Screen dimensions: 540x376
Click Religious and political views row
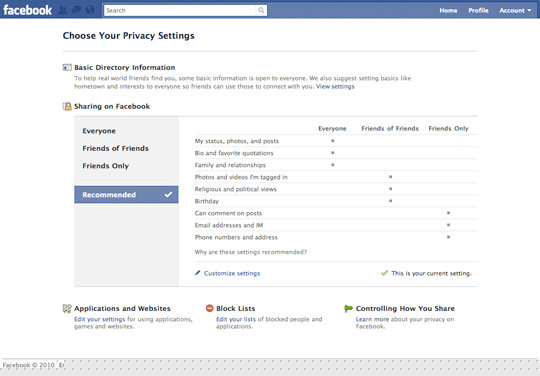coord(336,189)
